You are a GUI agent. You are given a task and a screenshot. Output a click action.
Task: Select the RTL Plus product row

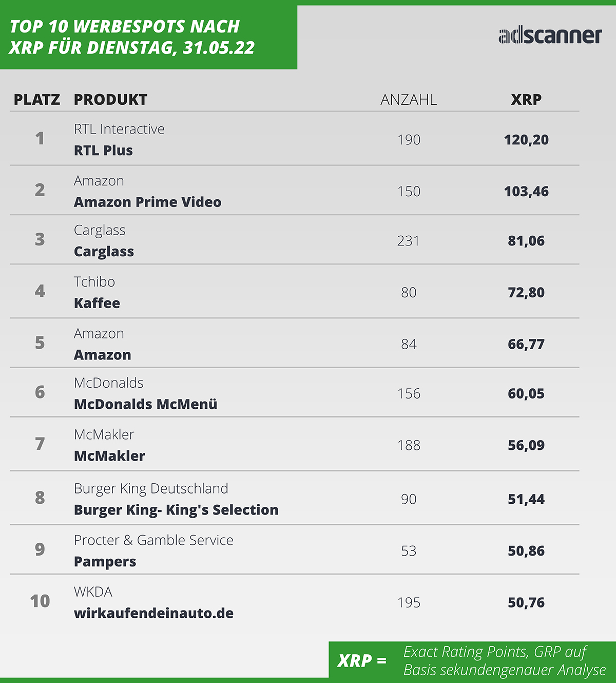(294, 139)
